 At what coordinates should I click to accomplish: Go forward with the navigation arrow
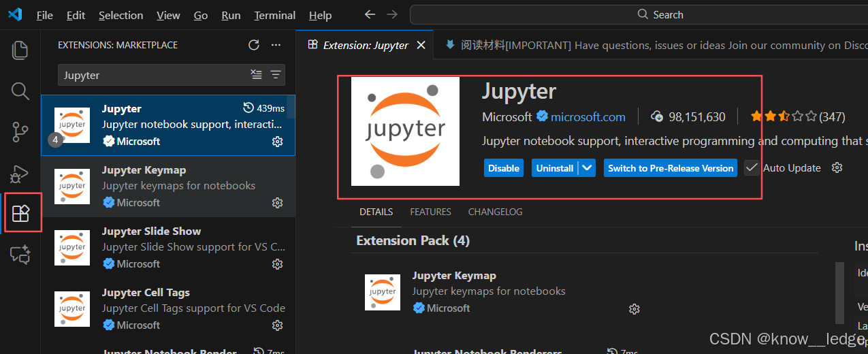(x=392, y=14)
